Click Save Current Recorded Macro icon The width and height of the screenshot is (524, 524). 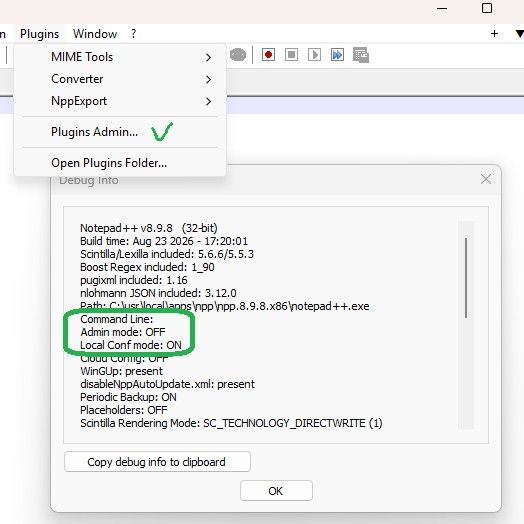(x=361, y=55)
